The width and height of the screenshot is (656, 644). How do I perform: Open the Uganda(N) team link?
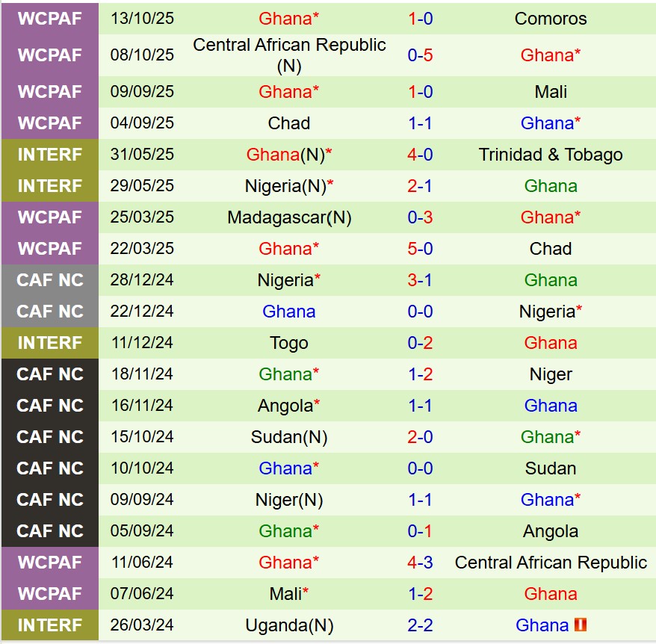pyautogui.click(x=289, y=625)
